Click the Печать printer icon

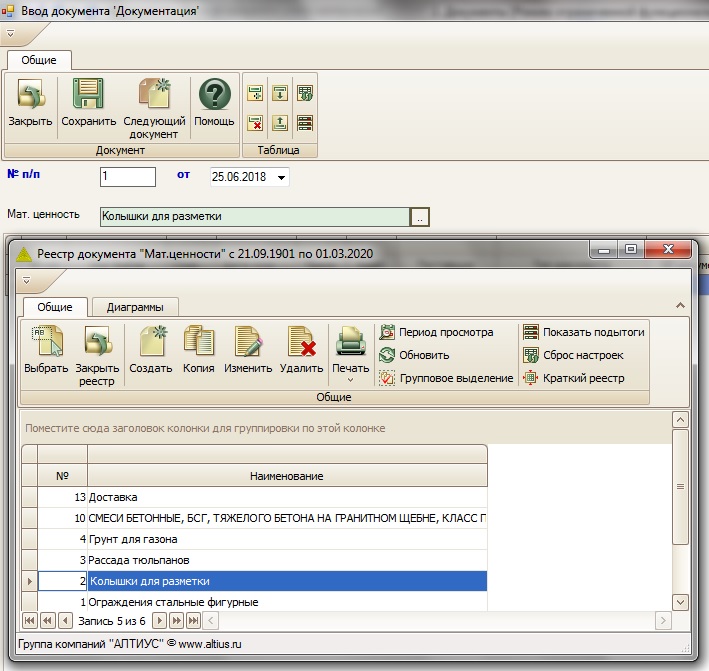click(x=350, y=341)
